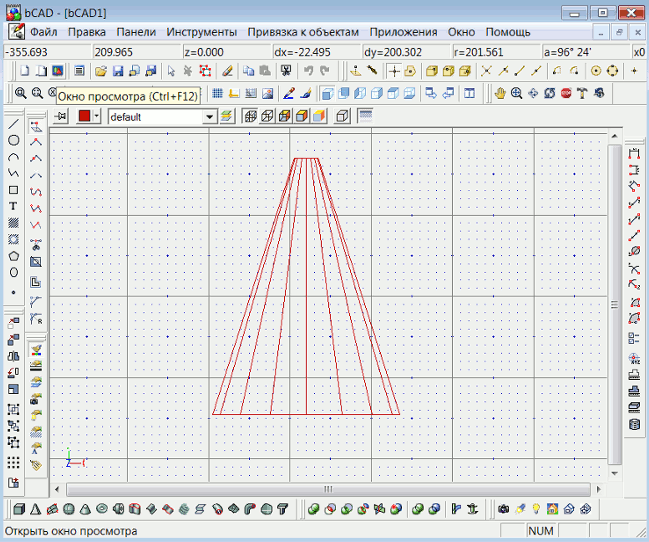Expand the default layer combo box
The width and height of the screenshot is (649, 542).
210,117
